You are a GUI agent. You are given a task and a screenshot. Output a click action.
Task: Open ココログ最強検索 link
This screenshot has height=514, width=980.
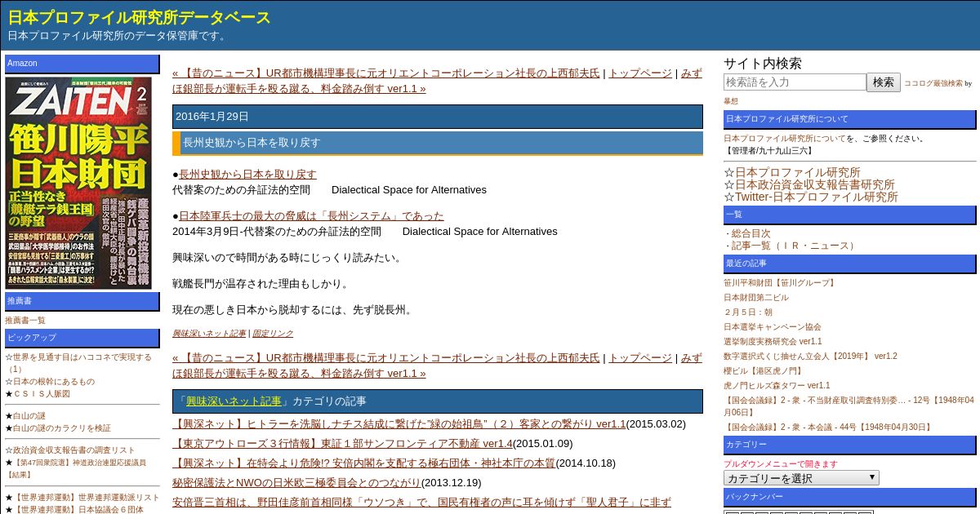(933, 83)
